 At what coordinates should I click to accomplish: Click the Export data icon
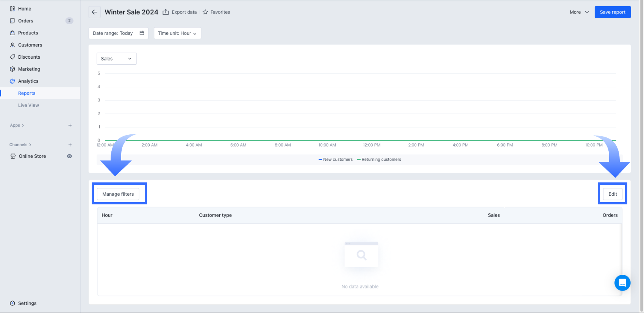(166, 12)
